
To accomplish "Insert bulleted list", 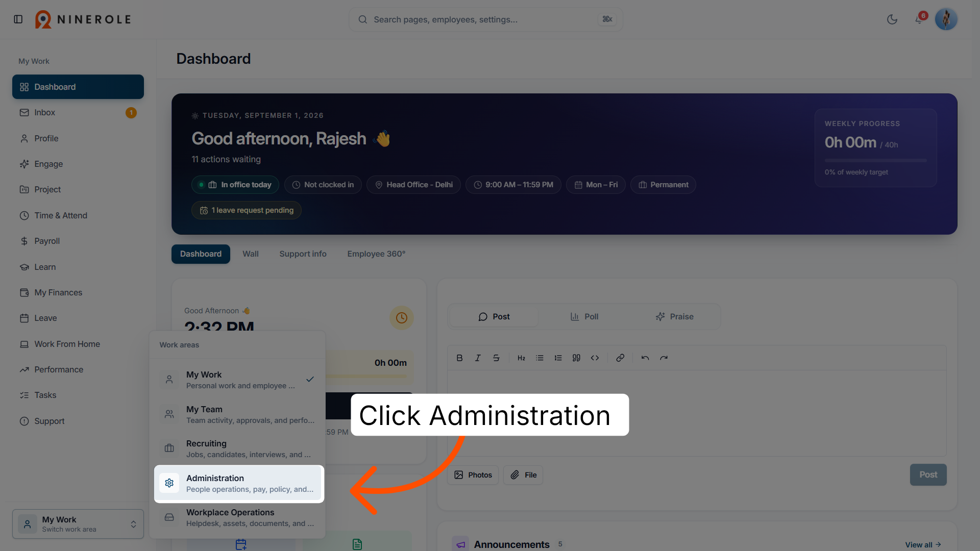I will pos(540,358).
